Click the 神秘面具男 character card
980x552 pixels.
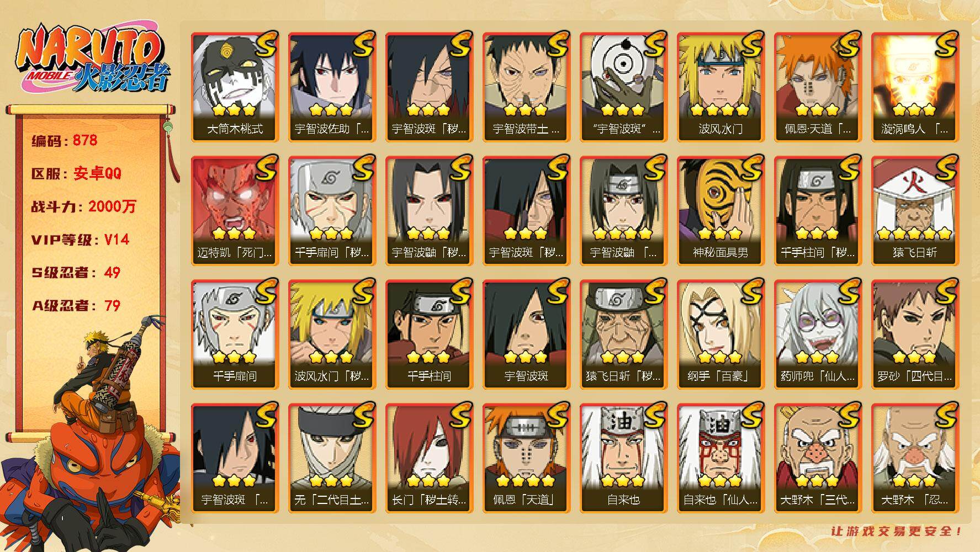coord(721,211)
